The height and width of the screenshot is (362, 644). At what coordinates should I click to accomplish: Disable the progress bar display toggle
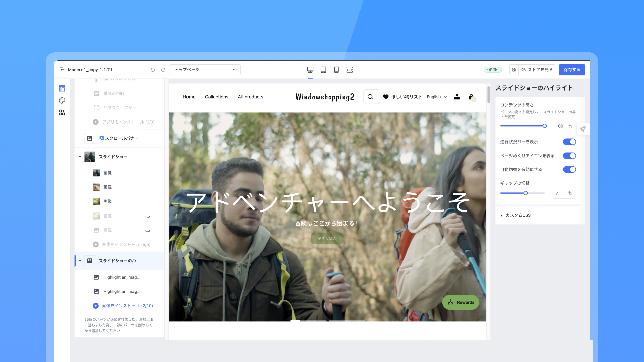pos(569,142)
